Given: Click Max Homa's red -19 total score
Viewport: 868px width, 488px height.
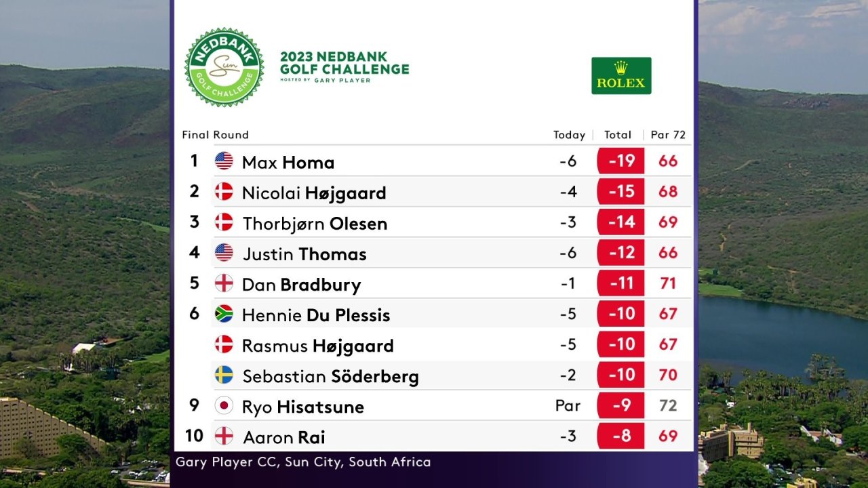Looking at the screenshot, I should (620, 161).
